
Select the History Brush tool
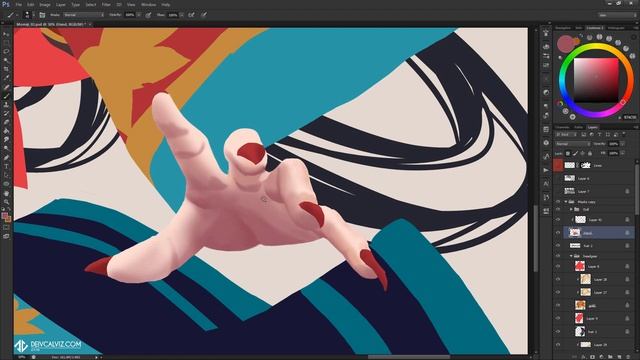[x=6, y=113]
